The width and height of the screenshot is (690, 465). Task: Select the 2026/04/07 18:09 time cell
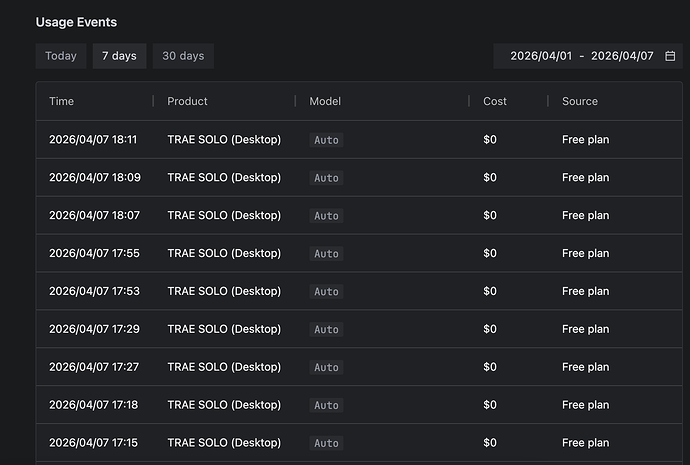pyautogui.click(x=95, y=177)
